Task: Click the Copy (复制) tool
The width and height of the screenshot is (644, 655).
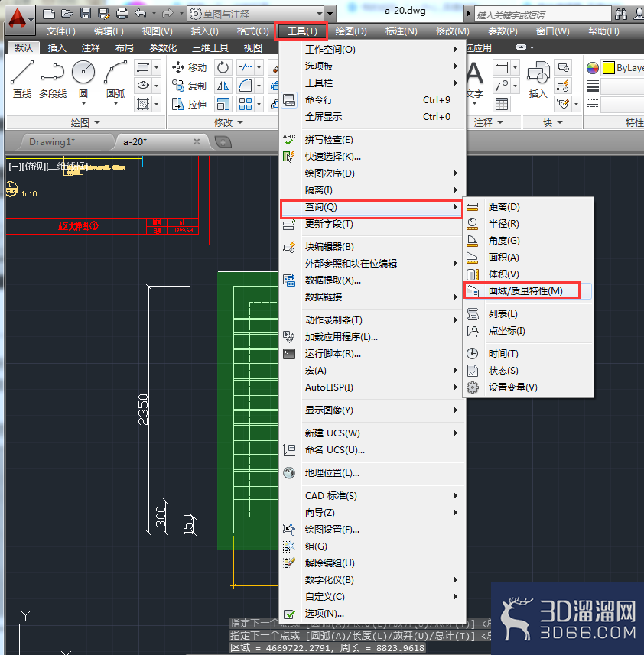Action: (x=190, y=86)
